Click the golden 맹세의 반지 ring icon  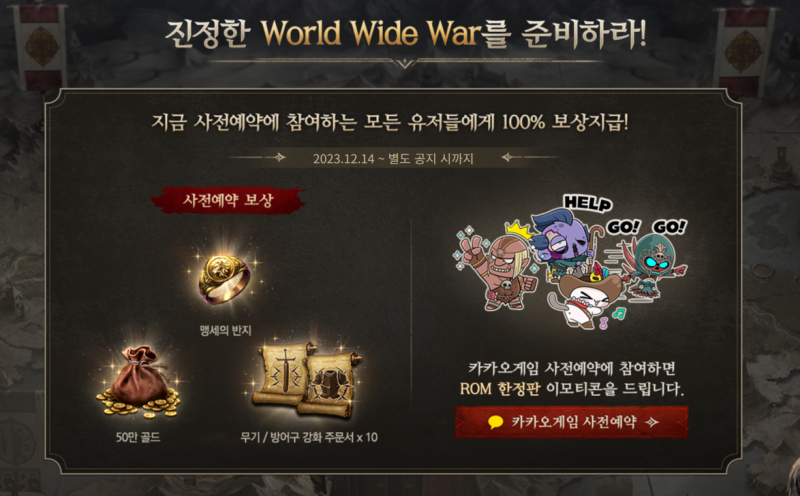224,279
